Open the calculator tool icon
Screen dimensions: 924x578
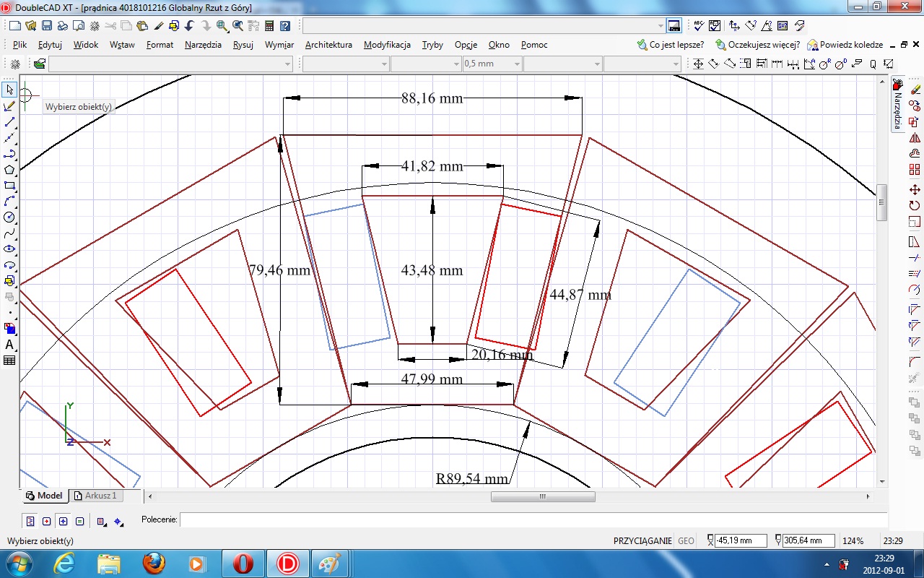point(269,26)
